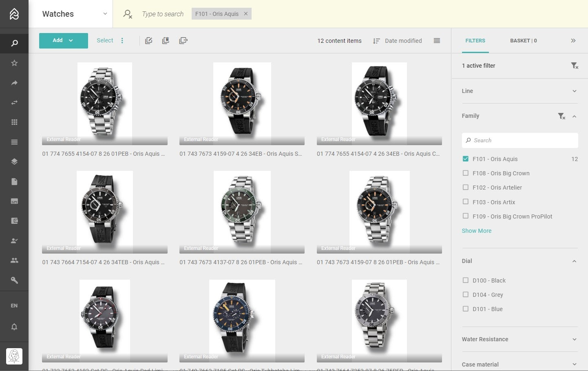The width and height of the screenshot is (588, 371).
Task: Check F109 - Oris Big Crown ProPilot
Action: pos(466,216)
